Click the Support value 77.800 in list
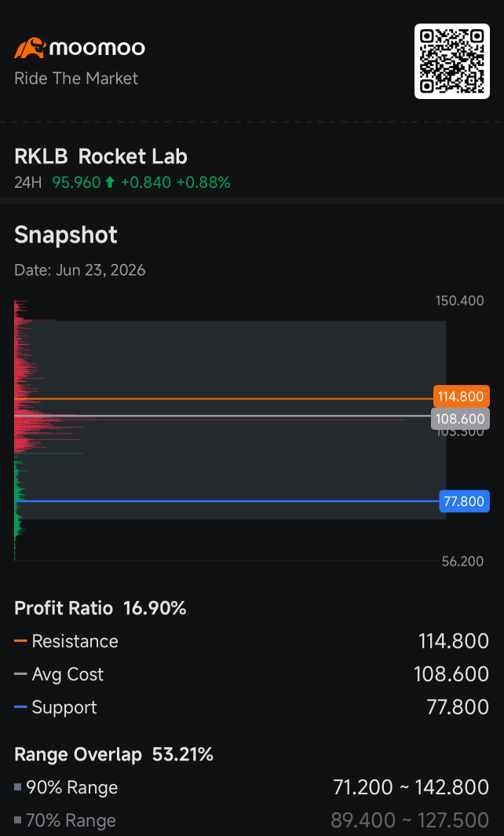The width and height of the screenshot is (504, 836). (x=458, y=707)
